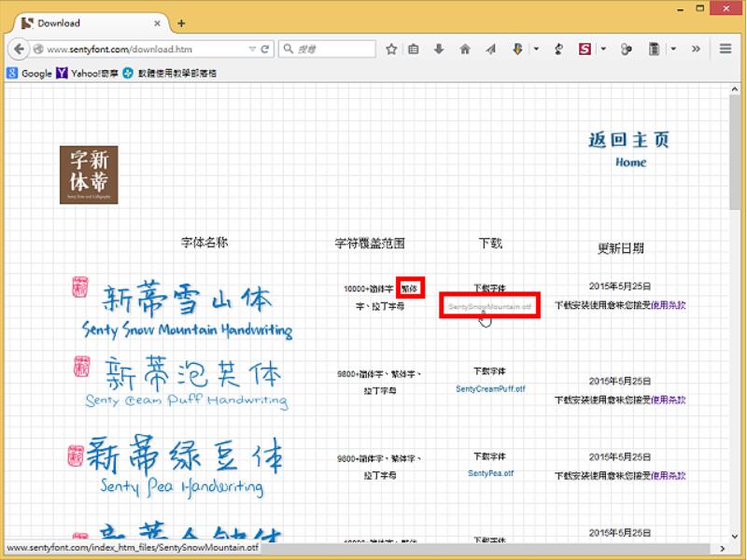The height and width of the screenshot is (560, 747).
Task: Expand the download helper dropdown arrow
Action: point(536,49)
